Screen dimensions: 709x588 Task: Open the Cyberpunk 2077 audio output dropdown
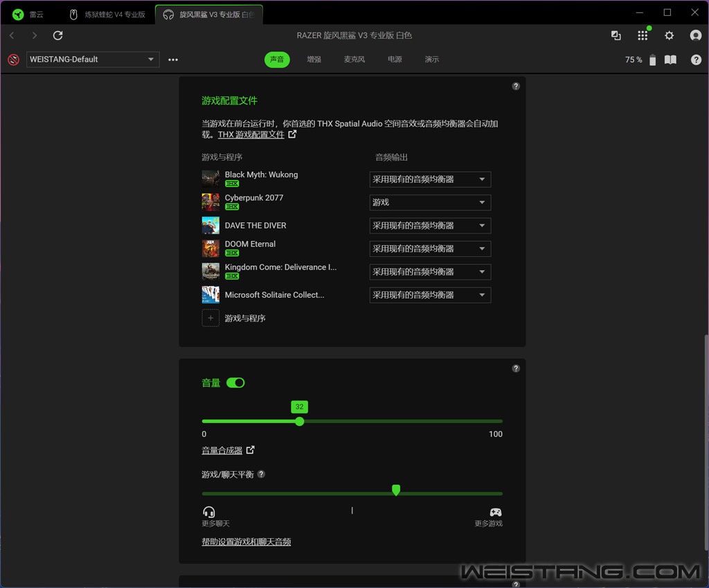pyautogui.click(x=430, y=202)
